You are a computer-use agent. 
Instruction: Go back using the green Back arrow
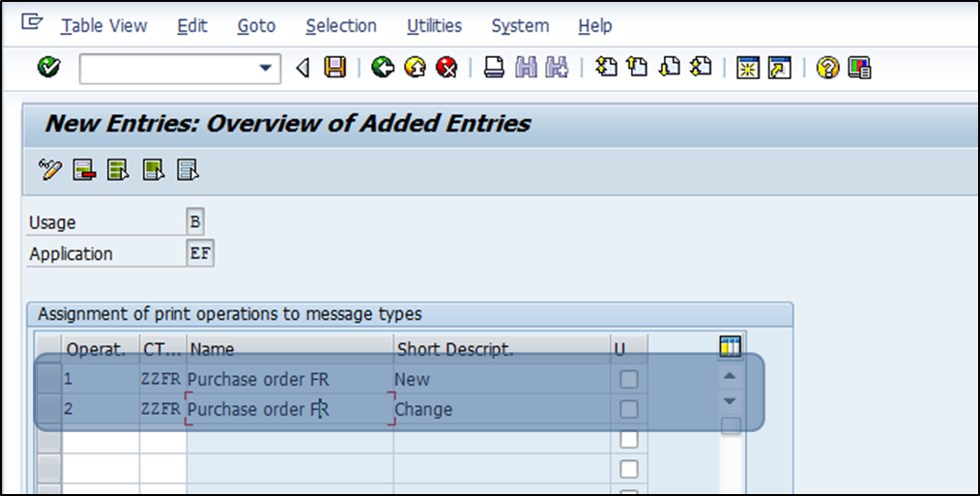click(x=383, y=67)
